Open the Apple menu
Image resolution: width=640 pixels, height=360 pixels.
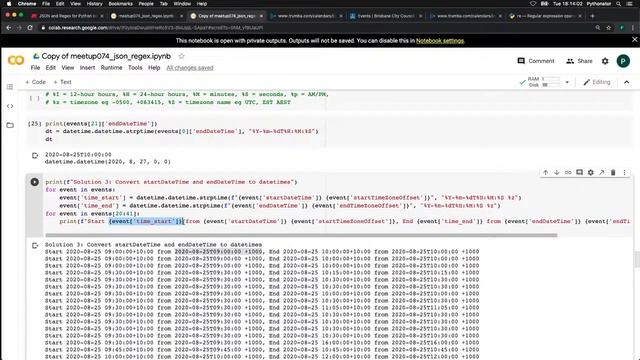click(x=9, y=4)
